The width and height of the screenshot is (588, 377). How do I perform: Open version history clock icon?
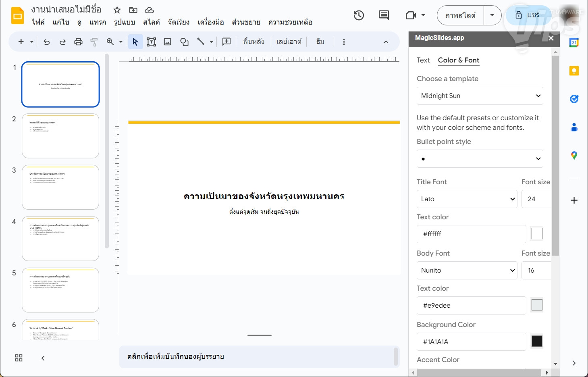pos(359,15)
